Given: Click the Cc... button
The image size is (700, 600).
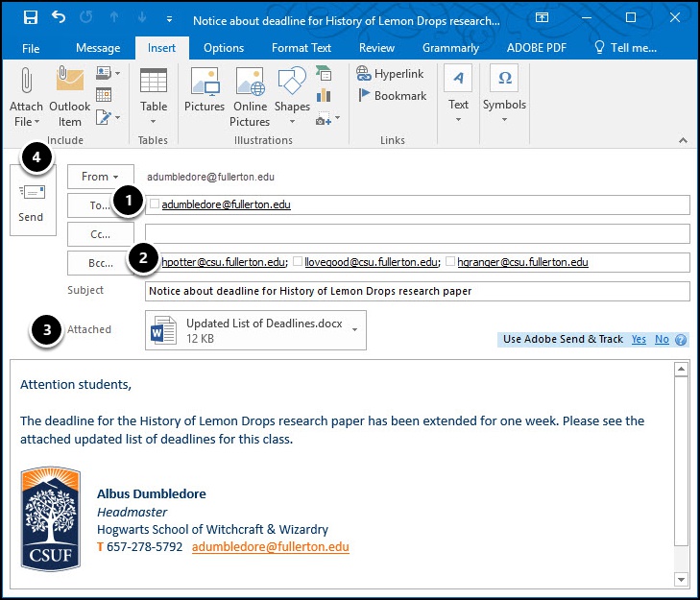Looking at the screenshot, I should (101, 234).
